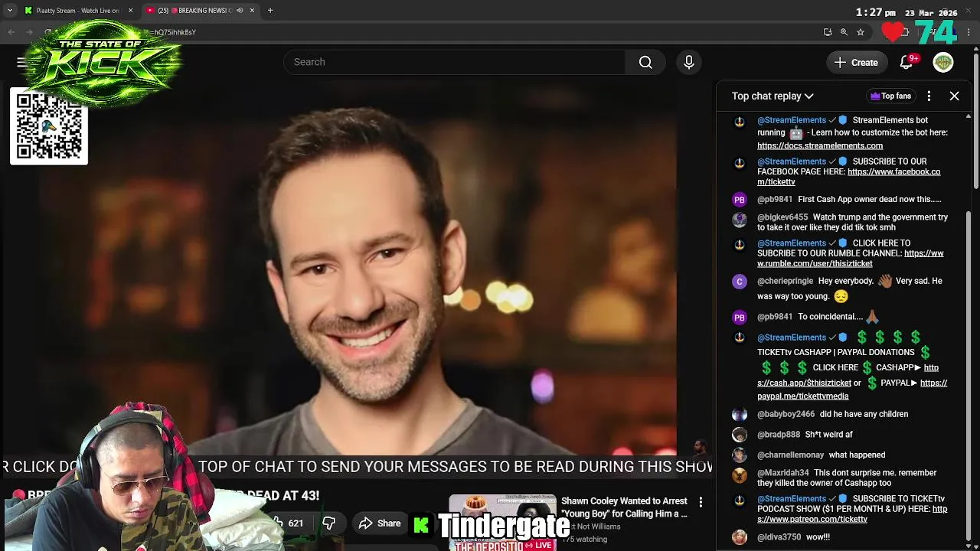Viewport: 980px width, 551px height.
Task: Share the video with the Share button
Action: pyautogui.click(x=380, y=523)
